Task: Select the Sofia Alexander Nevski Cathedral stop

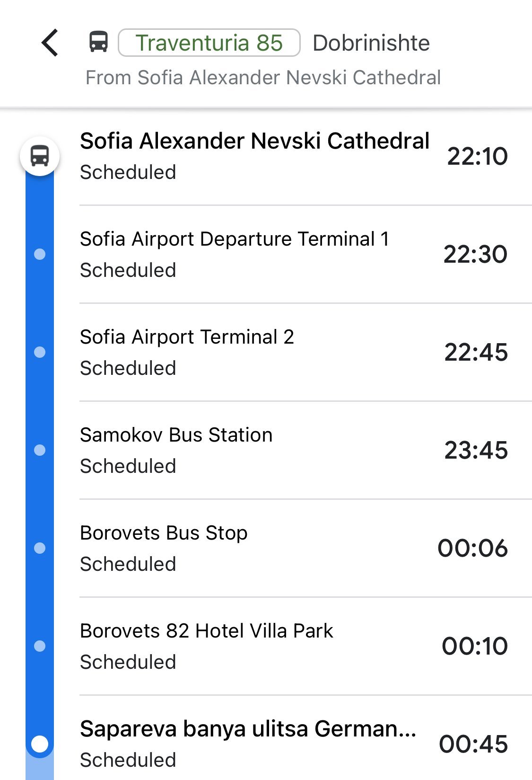Action: click(254, 141)
